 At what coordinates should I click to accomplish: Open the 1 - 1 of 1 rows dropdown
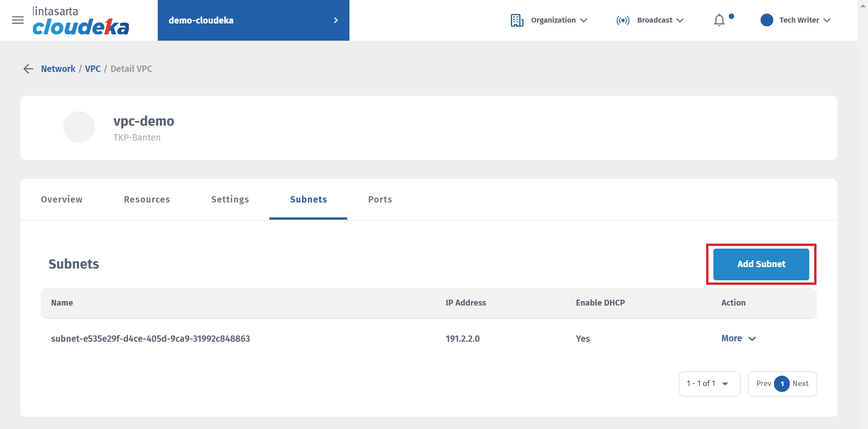[709, 384]
